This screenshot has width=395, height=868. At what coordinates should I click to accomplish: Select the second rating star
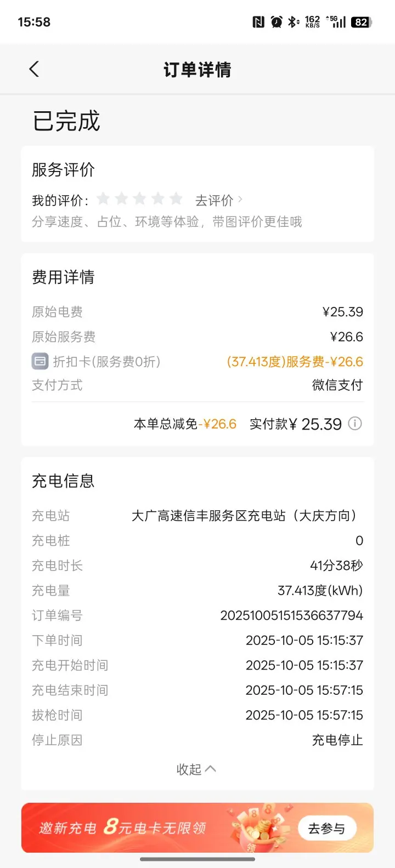click(122, 198)
